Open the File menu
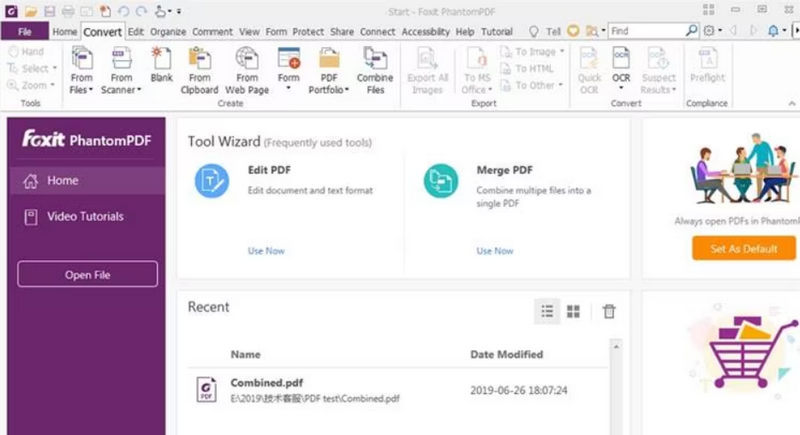Viewport: 800px width, 435px height. pos(25,32)
